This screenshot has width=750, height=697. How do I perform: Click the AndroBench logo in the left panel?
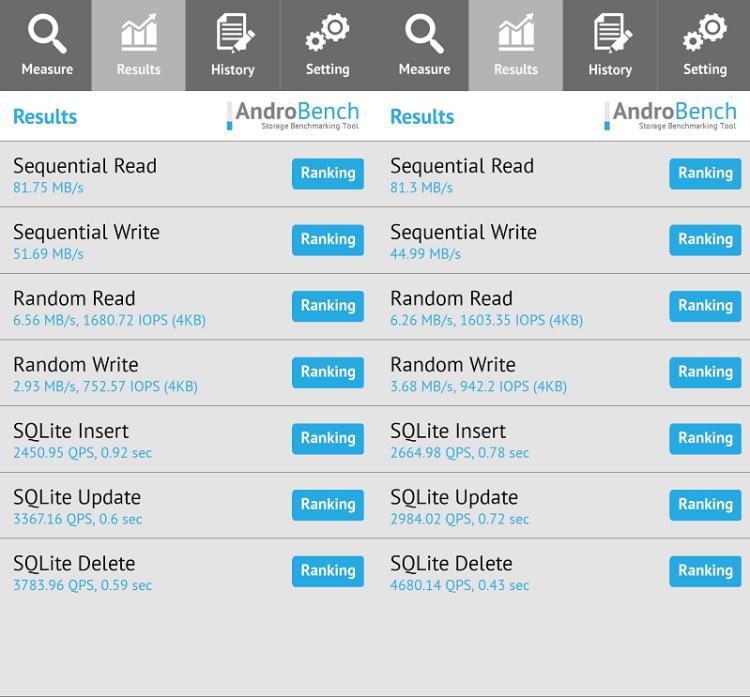point(293,116)
